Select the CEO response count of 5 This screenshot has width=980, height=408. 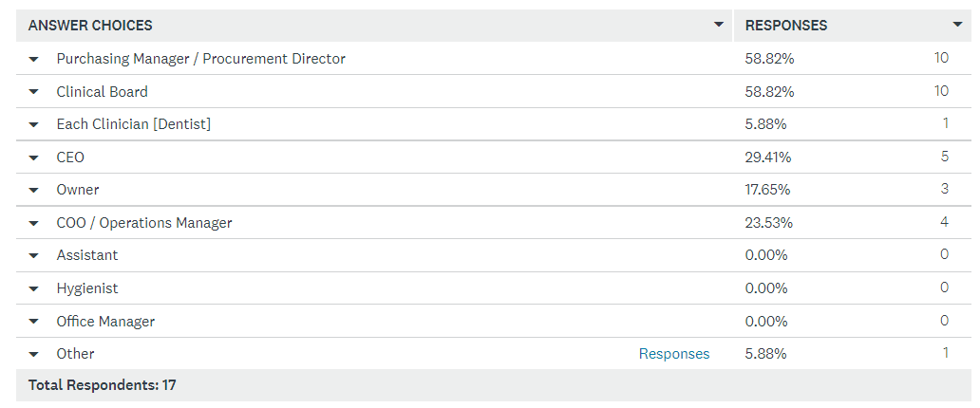pyautogui.click(x=944, y=157)
